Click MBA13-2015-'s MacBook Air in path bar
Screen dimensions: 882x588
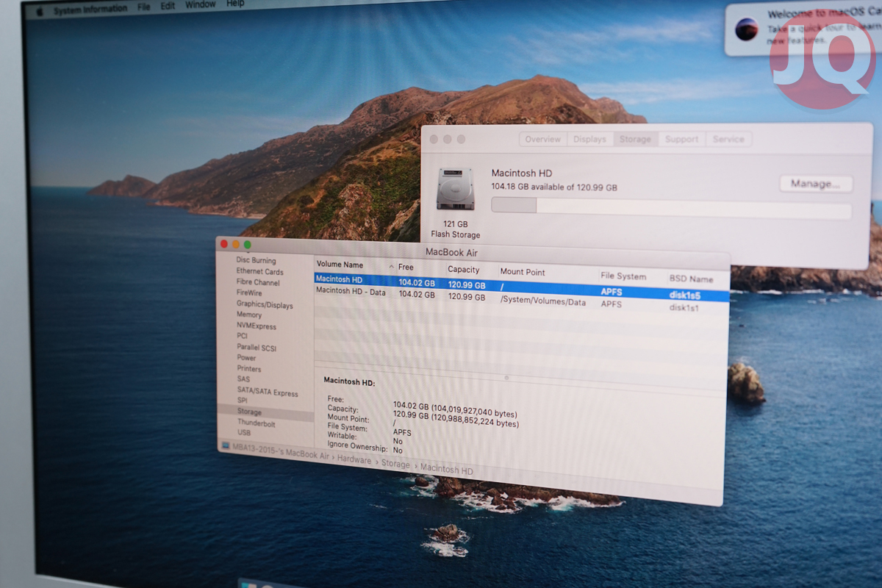(281, 452)
